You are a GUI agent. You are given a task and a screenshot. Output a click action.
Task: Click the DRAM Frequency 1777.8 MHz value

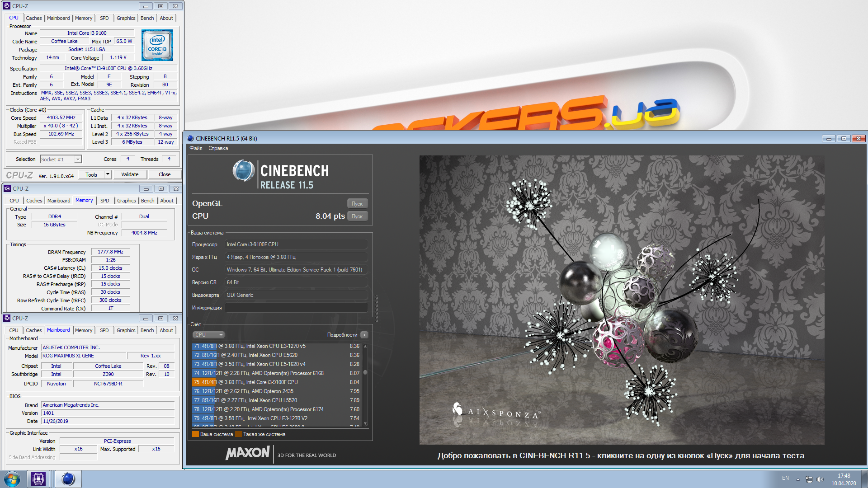pyautogui.click(x=110, y=252)
